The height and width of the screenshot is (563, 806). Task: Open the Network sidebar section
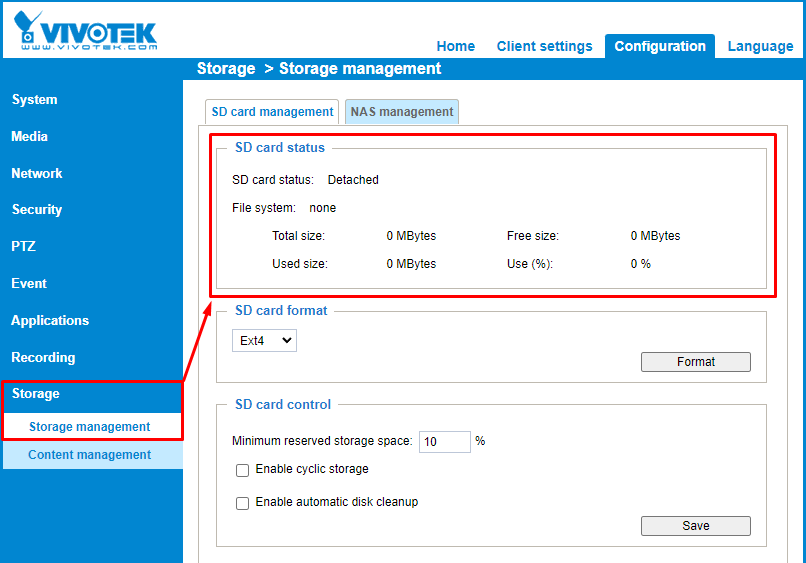pos(36,173)
